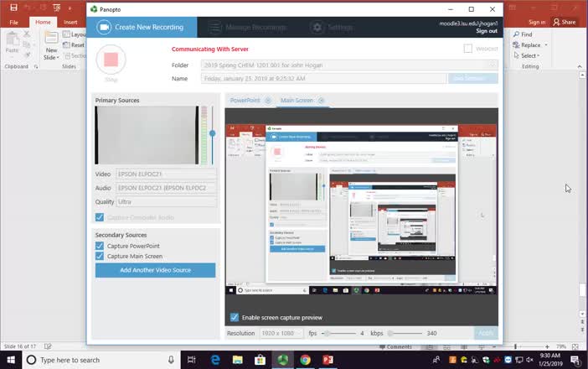The image size is (588, 369).
Task: Click the primary video preview thumbnail
Action: (147, 135)
